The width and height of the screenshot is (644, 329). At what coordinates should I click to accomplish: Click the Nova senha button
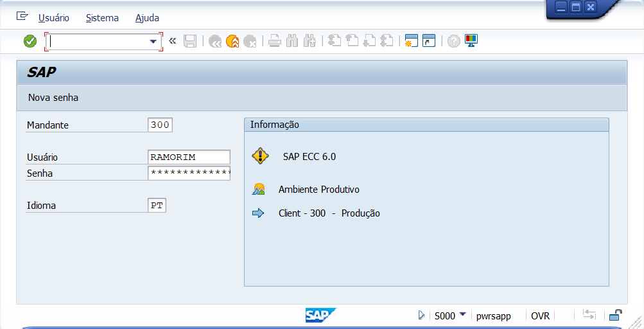[x=53, y=98]
